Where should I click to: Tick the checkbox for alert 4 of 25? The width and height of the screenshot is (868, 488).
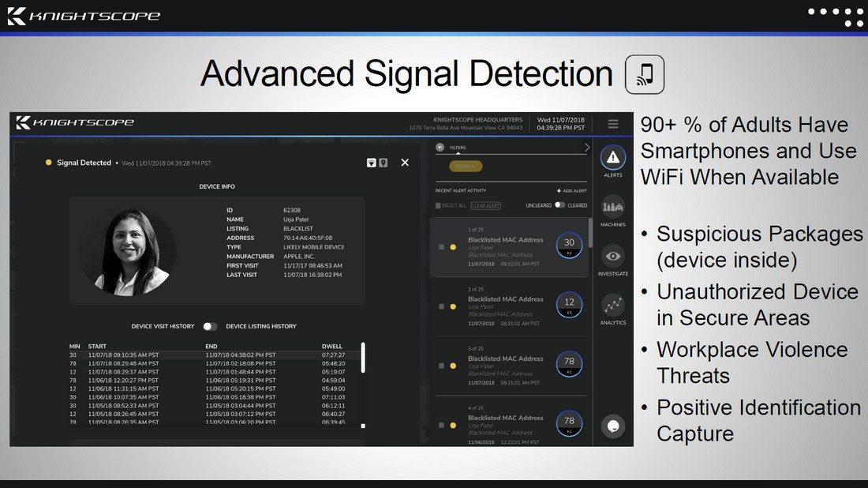point(441,426)
